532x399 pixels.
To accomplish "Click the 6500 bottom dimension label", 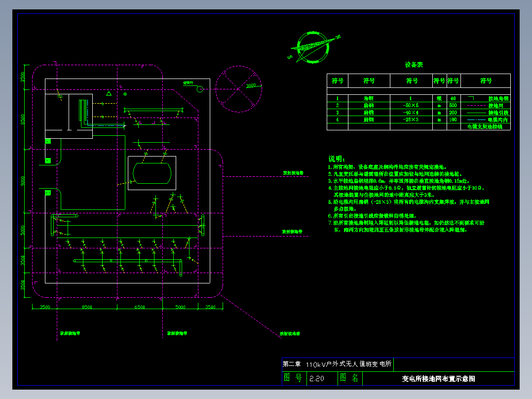I will pos(140,307).
